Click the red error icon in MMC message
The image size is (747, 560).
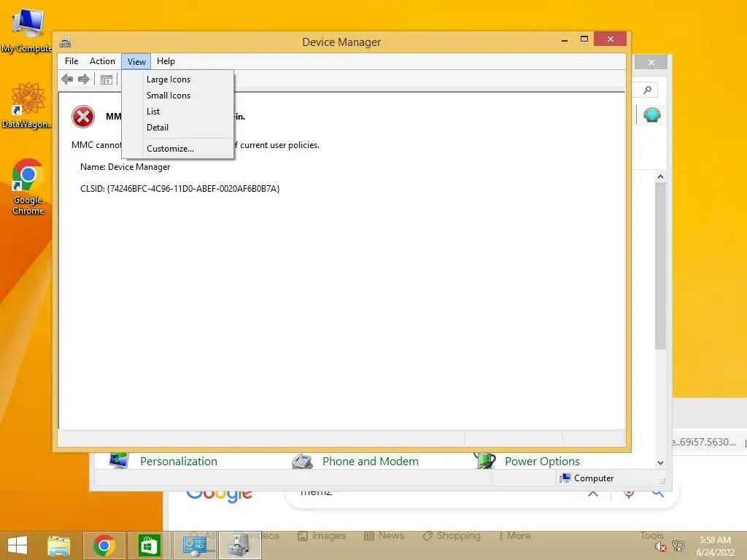(83, 117)
